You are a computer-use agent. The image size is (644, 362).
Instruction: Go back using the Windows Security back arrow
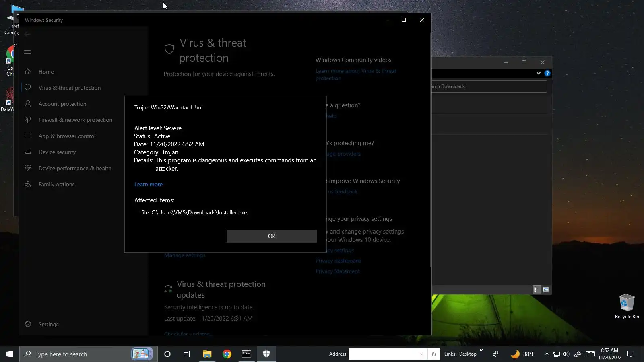pos(27,34)
